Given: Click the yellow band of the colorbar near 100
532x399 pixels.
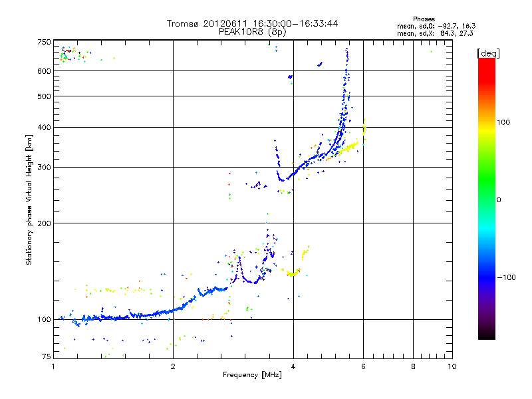Looking at the screenshot, I should pyautogui.click(x=487, y=130).
